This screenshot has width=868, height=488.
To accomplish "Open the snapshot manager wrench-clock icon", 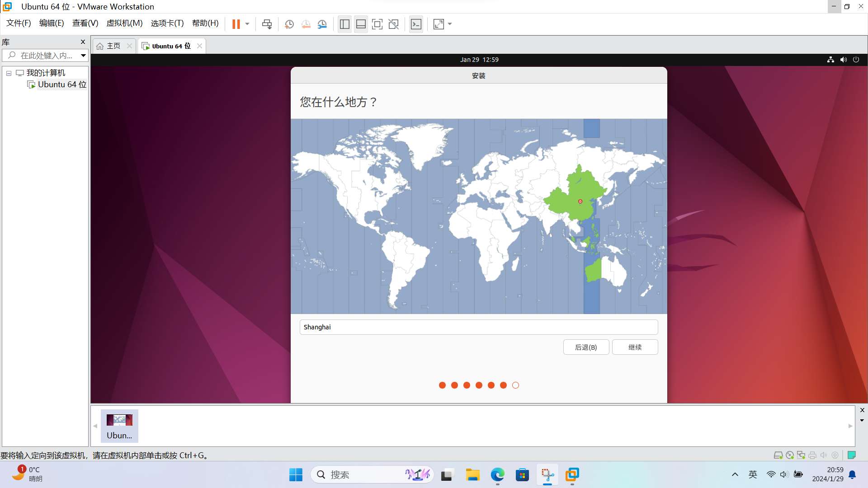I will coord(322,24).
